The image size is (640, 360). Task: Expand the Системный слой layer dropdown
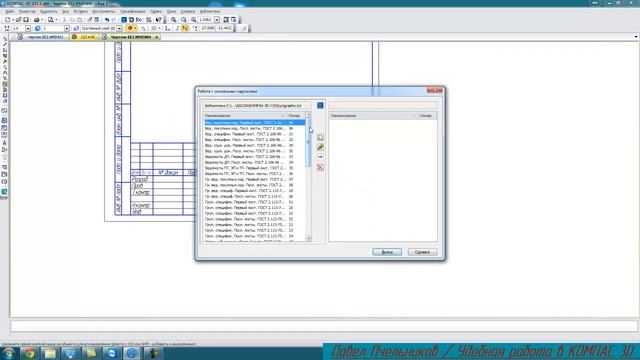(x=119, y=29)
